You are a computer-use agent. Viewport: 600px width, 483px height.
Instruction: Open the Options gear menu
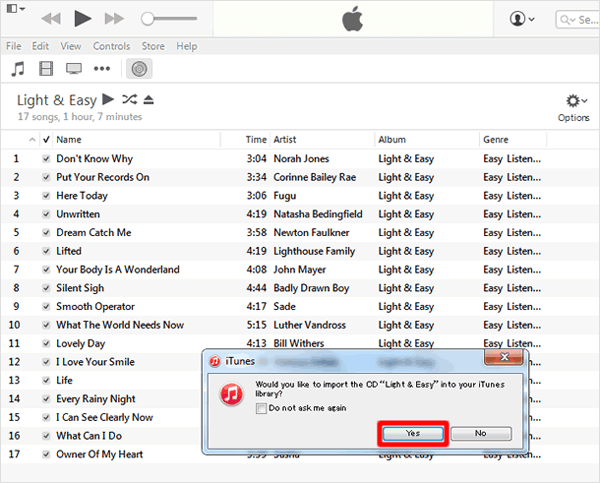[x=574, y=108]
